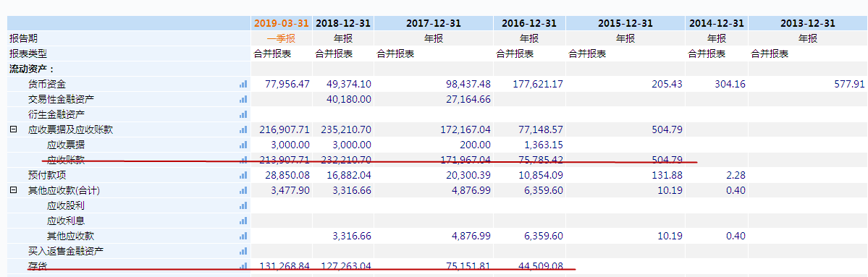Open chart icon for 买入返售金融资产 row
The width and height of the screenshot is (868, 277).
tap(243, 251)
